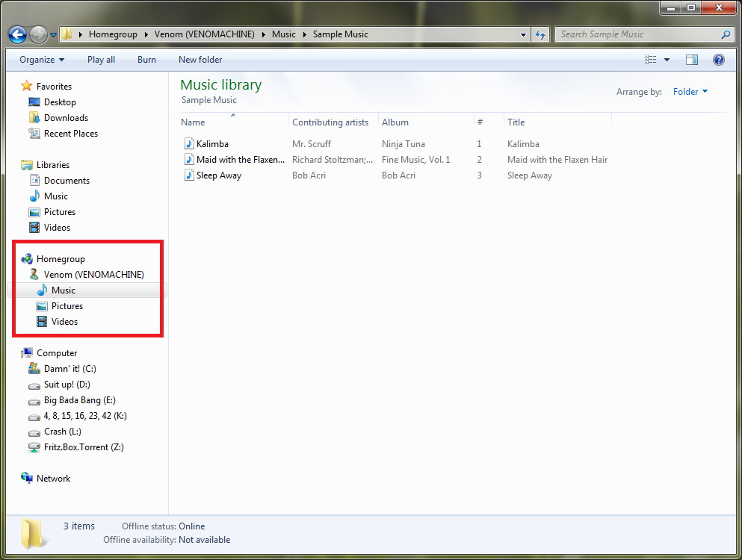Open the Big Bada Bang (E:) drive
Viewport: 742px width, 560px height.
click(79, 400)
